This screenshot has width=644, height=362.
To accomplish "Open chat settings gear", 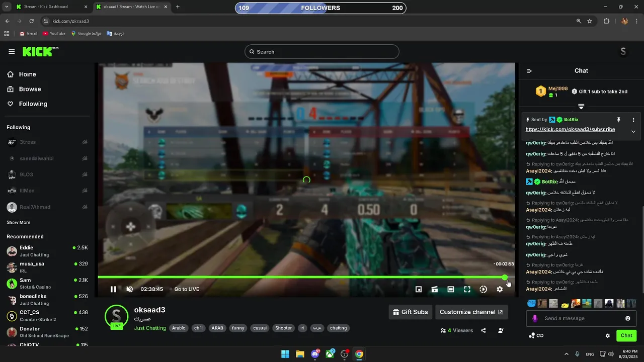I will point(607,335).
